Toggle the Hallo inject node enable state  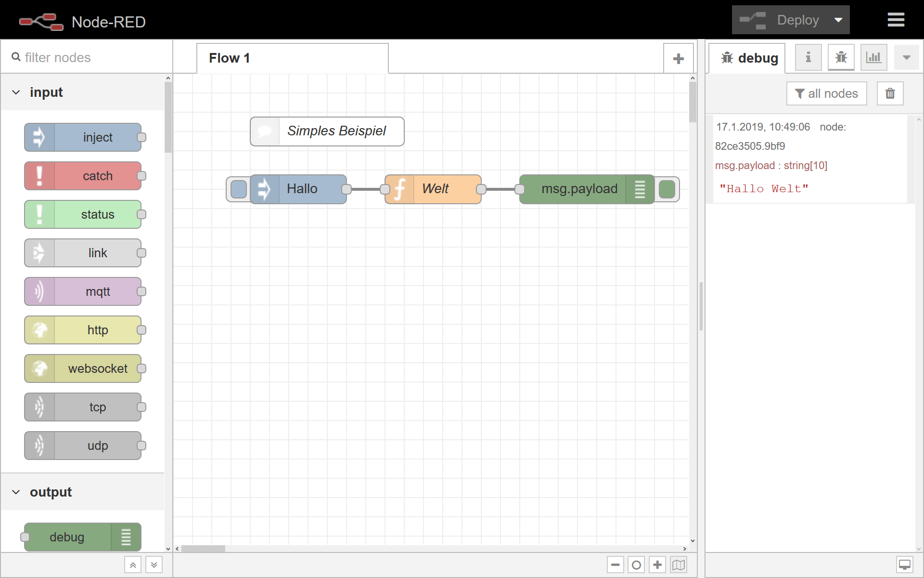238,189
